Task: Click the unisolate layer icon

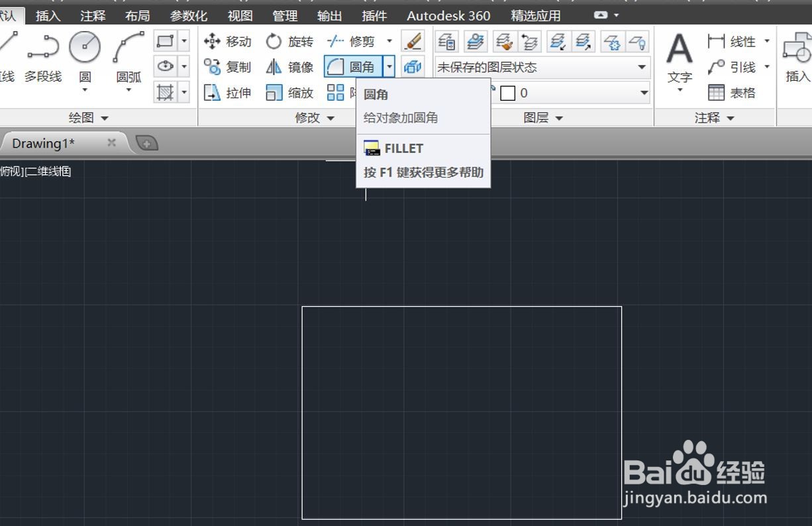Action: pos(584,42)
